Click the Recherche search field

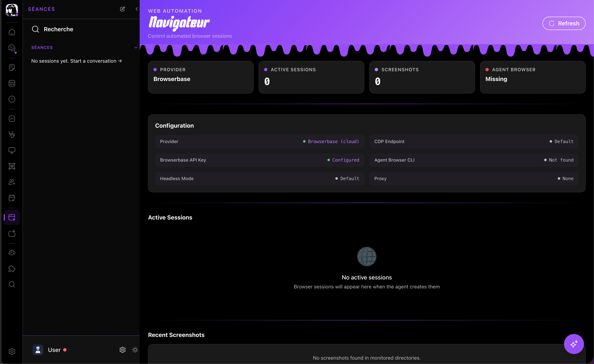click(x=58, y=29)
